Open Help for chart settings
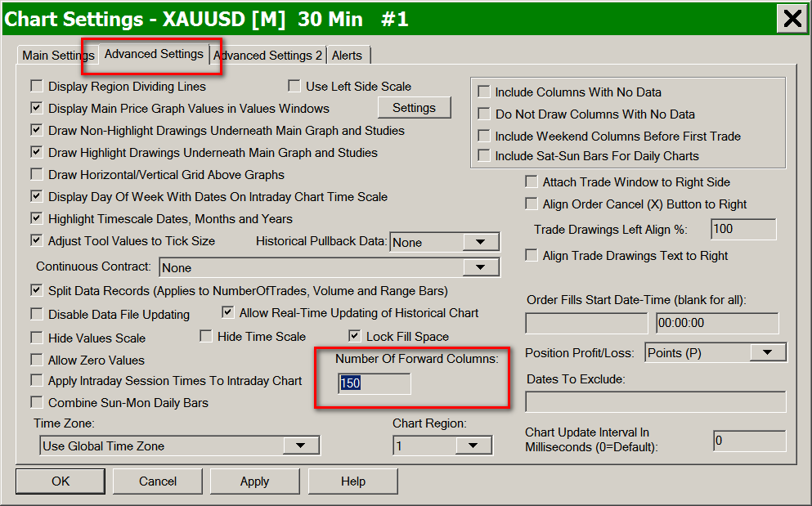This screenshot has width=812, height=506. [353, 481]
